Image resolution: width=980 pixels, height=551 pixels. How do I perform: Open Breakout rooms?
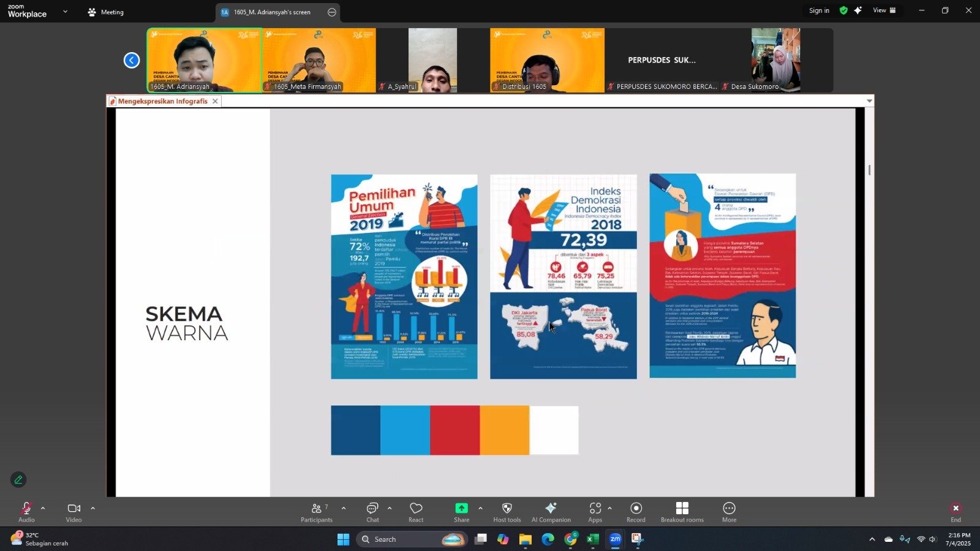pos(682,512)
